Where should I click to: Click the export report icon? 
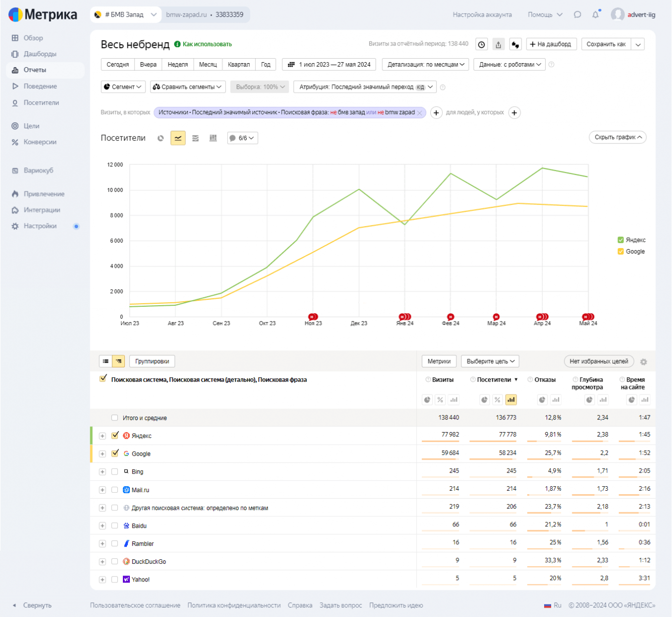coord(498,45)
